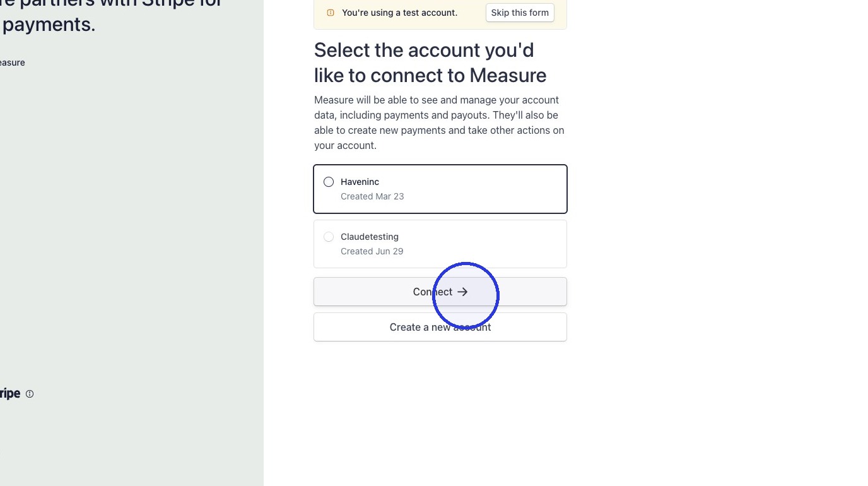The width and height of the screenshot is (868, 486).
Task: Skip this form button
Action: [x=520, y=13]
